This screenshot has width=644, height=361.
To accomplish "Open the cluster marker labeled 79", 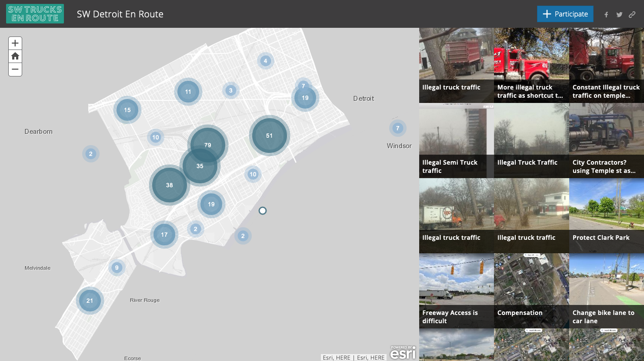I will (208, 145).
